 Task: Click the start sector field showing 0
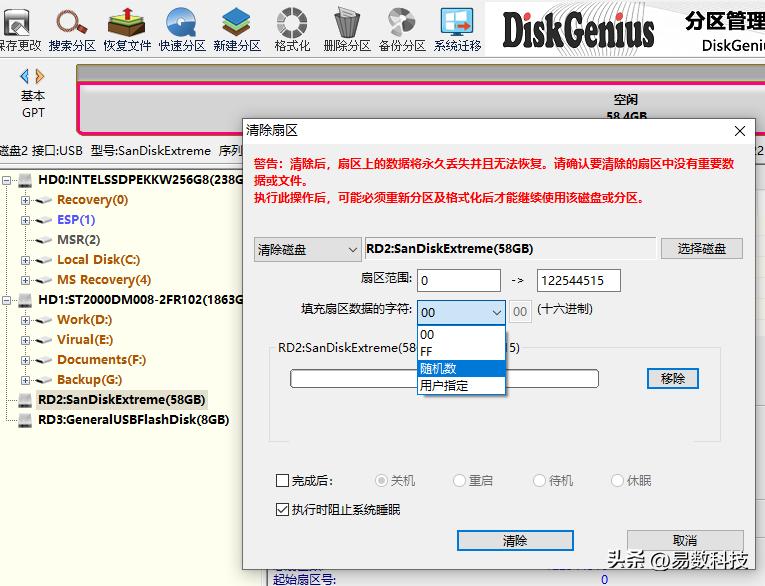click(459, 281)
